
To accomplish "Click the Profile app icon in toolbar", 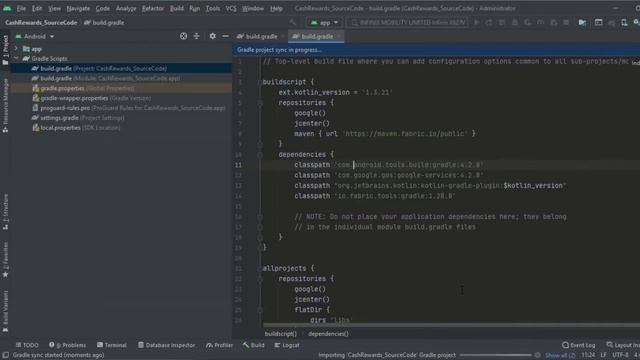I will pos(540,22).
